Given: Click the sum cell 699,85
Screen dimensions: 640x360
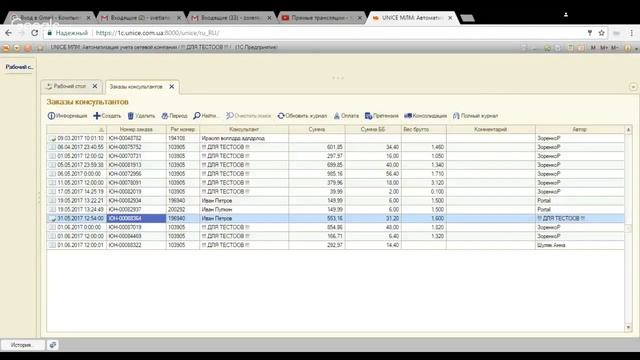Looking at the screenshot, I should 317,165.
